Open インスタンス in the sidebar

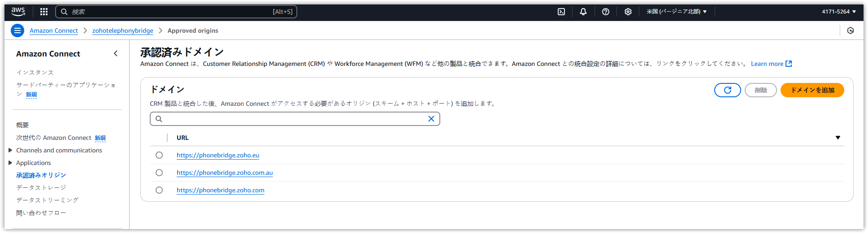(x=35, y=72)
